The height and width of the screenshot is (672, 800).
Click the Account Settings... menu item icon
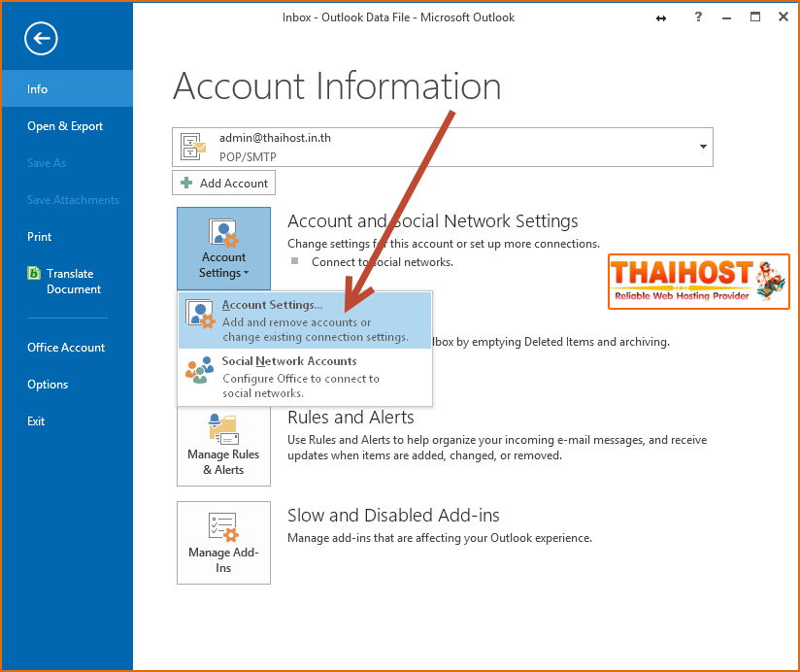(199, 314)
